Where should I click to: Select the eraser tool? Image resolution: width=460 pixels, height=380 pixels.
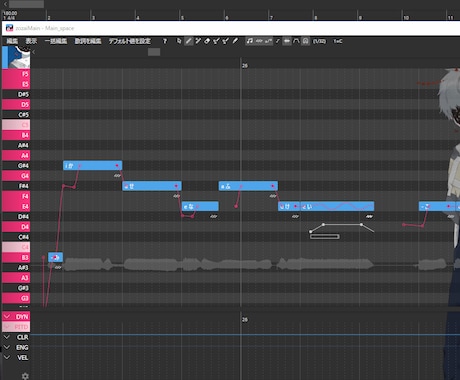pyautogui.click(x=207, y=41)
